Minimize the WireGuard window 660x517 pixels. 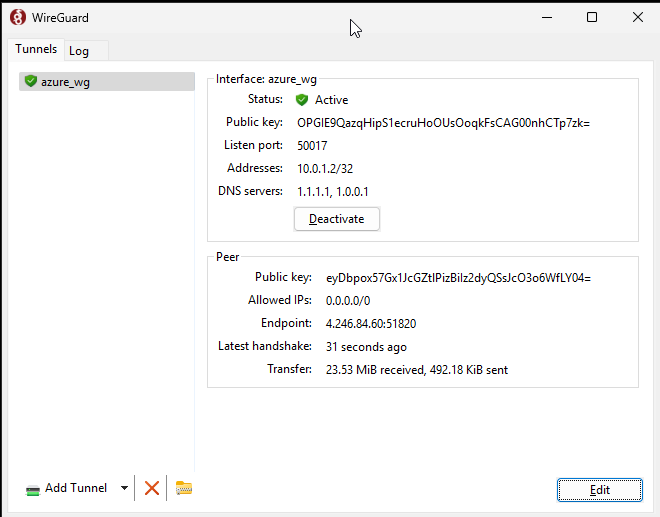point(547,17)
